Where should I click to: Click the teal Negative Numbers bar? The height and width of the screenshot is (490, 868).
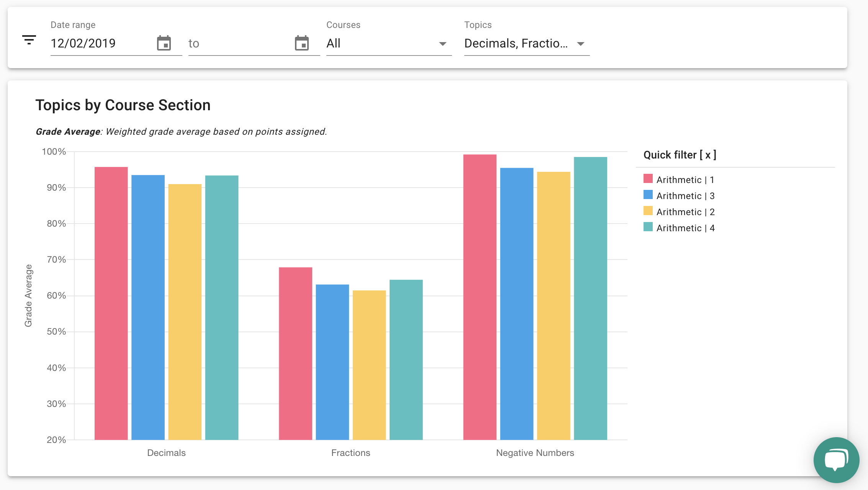(590, 299)
